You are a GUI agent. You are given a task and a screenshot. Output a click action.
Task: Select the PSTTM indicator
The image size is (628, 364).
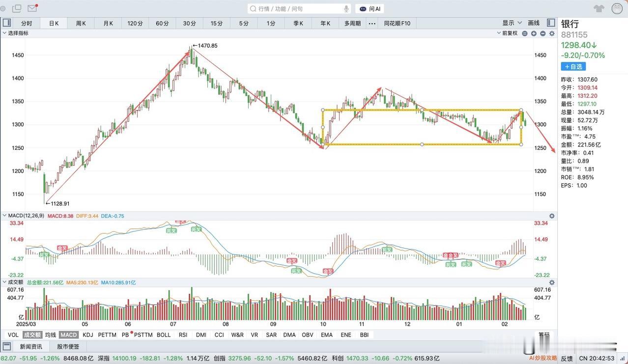(143, 335)
